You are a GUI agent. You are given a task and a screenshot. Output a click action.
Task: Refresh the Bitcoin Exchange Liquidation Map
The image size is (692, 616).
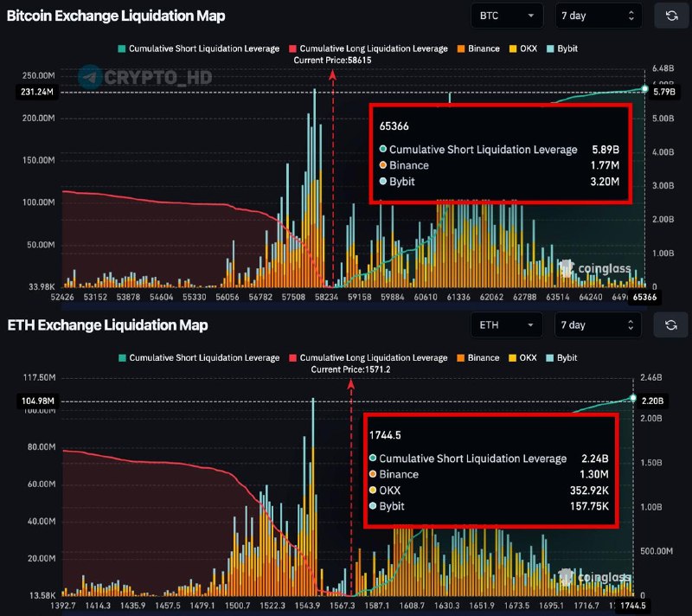point(671,16)
